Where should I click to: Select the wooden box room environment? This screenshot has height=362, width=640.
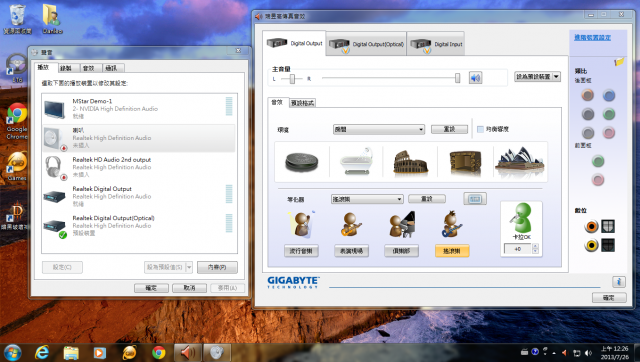coord(465,162)
